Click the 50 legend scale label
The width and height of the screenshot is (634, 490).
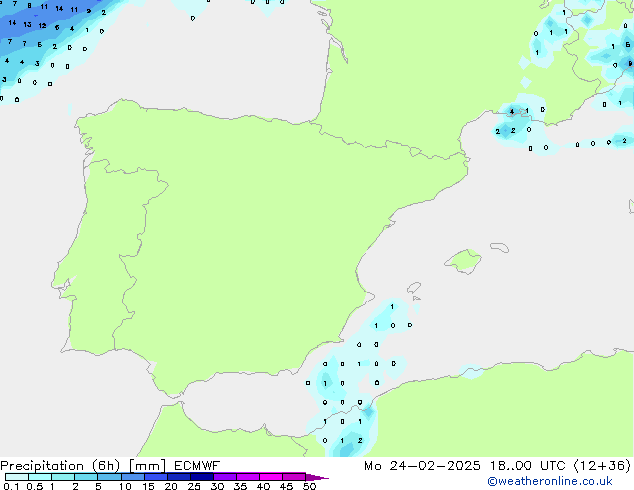[310, 486]
